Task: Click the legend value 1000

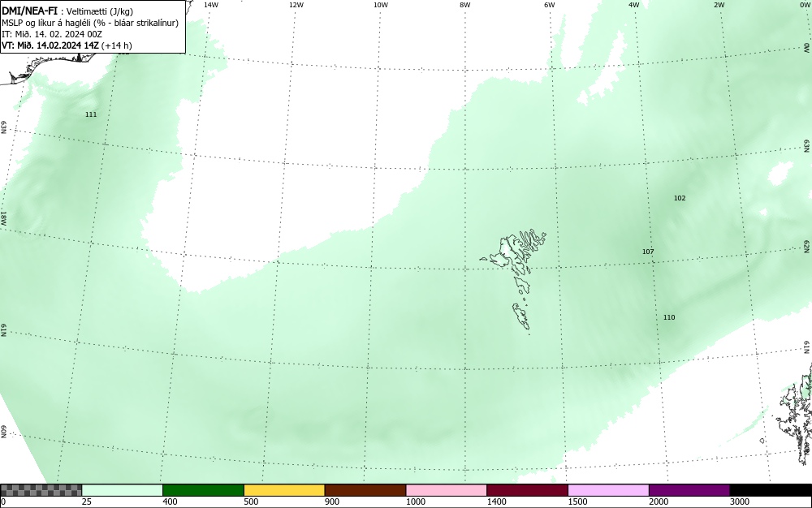Action: pos(415,502)
